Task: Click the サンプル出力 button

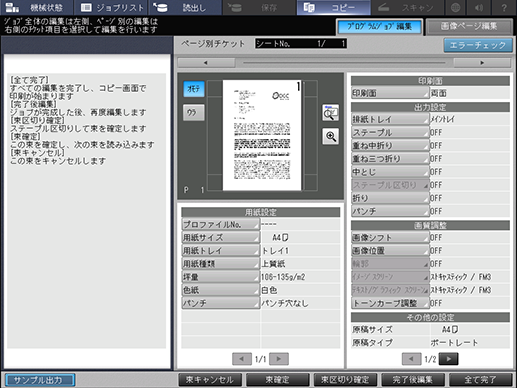Action: coord(40,380)
